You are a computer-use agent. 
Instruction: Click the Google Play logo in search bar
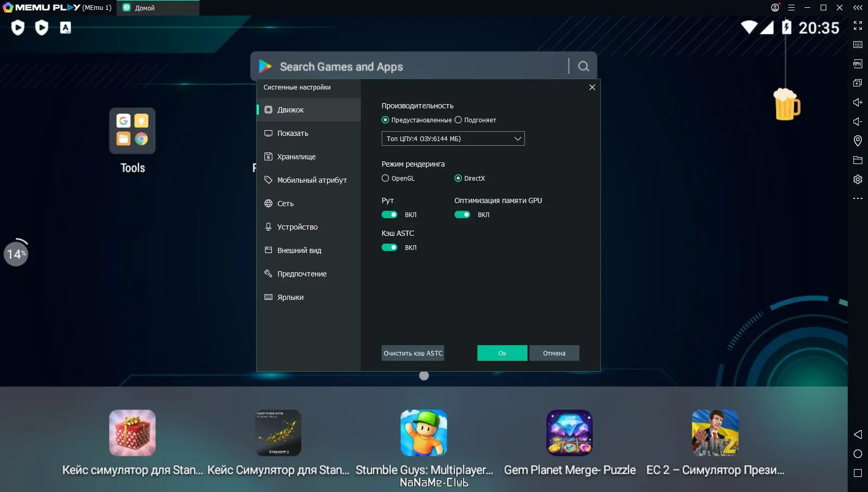266,66
